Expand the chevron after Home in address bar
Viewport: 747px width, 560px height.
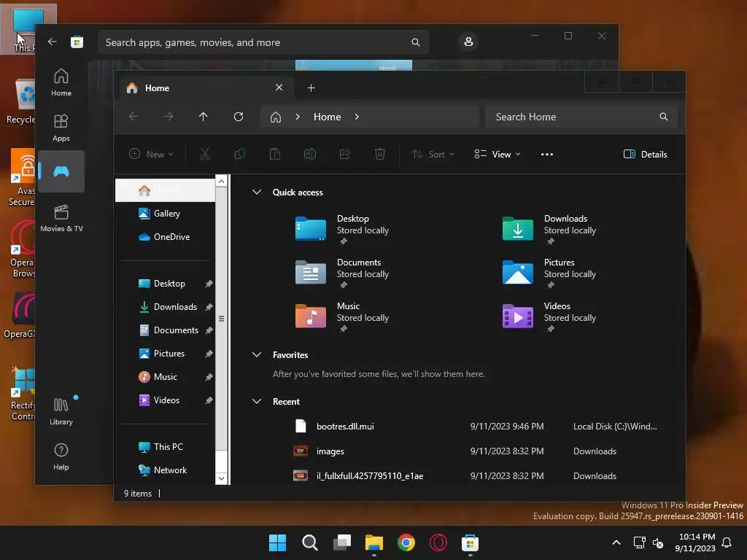click(357, 117)
